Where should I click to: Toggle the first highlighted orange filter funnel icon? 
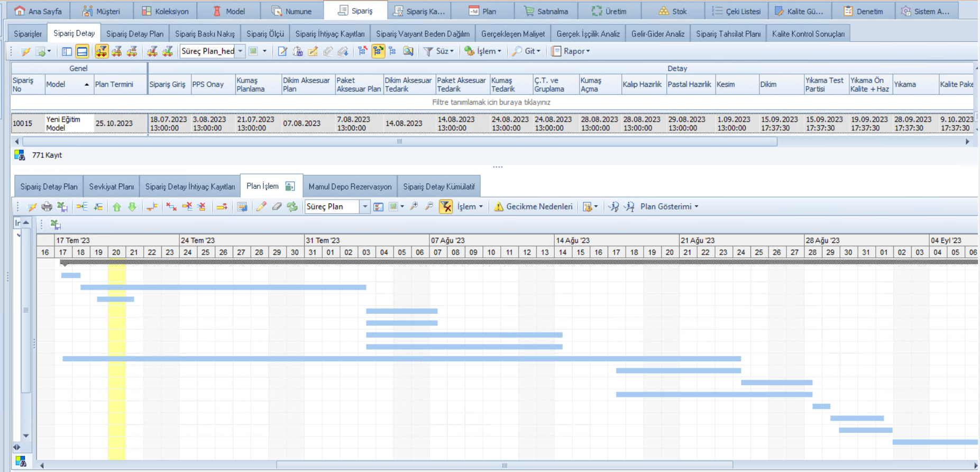(x=102, y=51)
